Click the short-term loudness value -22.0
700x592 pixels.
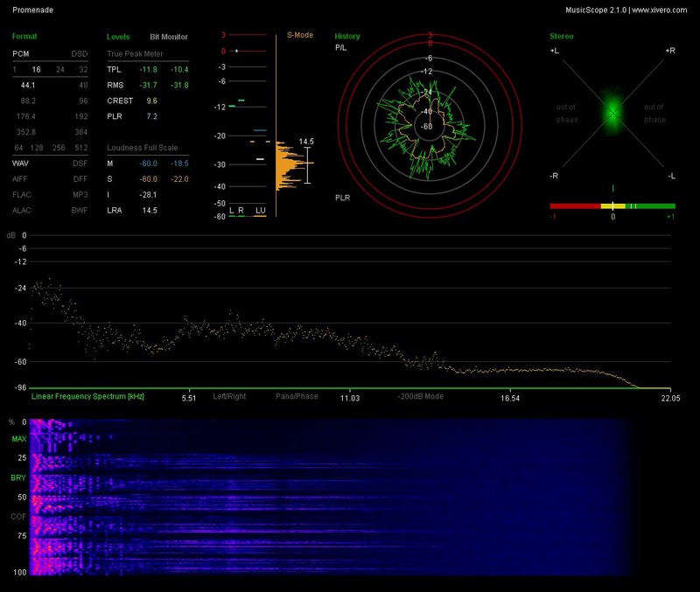point(179,179)
